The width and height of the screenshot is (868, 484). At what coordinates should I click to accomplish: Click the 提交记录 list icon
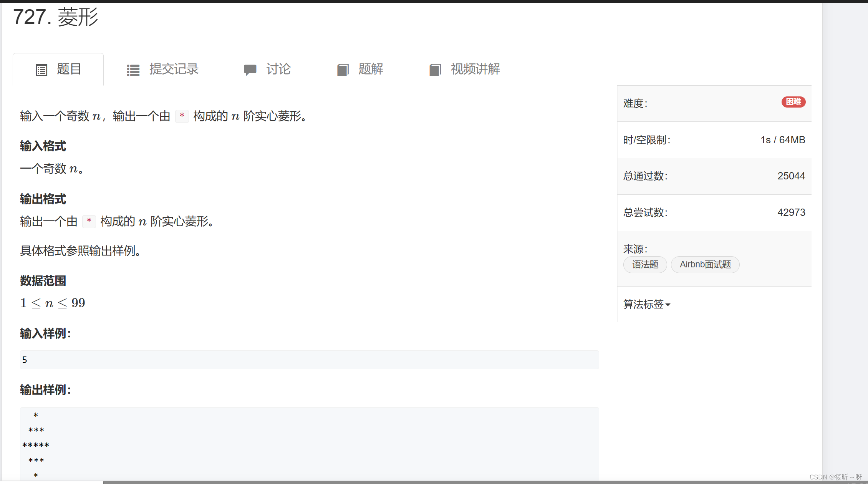pyautogui.click(x=133, y=70)
